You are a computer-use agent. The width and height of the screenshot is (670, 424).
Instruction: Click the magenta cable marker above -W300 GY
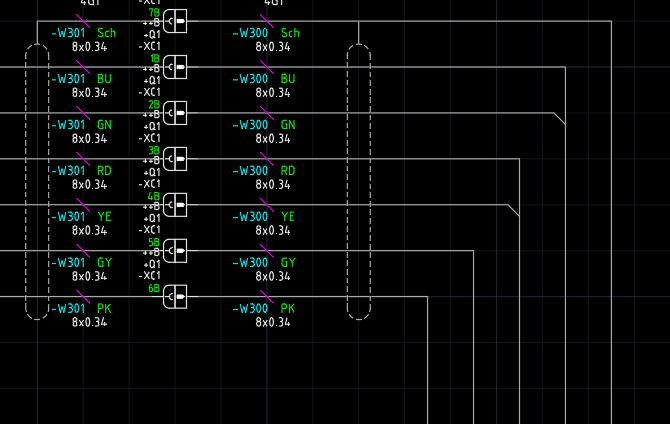267,251
